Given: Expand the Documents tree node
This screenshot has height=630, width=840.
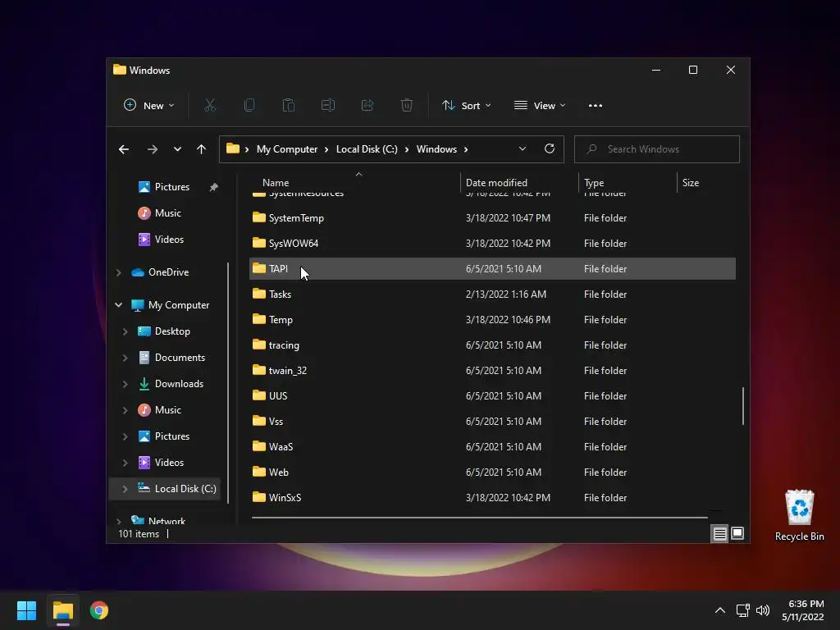Looking at the screenshot, I should (x=125, y=358).
